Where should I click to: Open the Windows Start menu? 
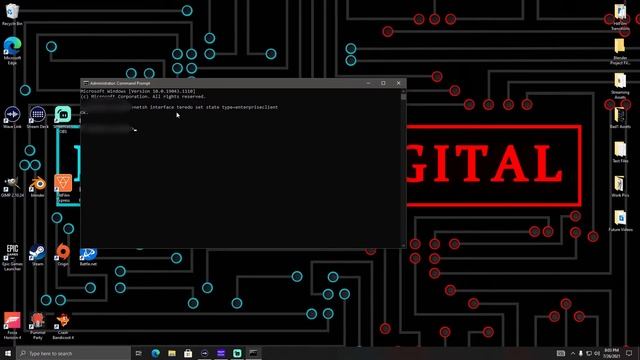[x=8, y=353]
